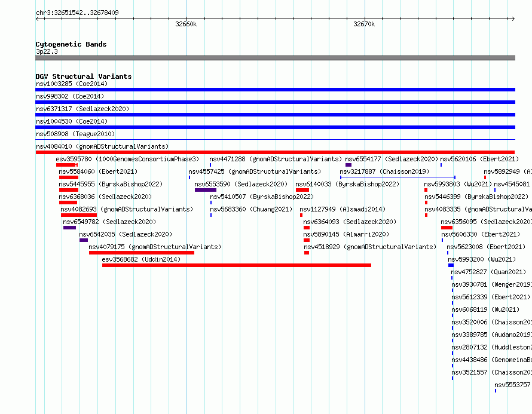Select the purple nsv6554177 variant bar
Image resolution: width=532 pixels, height=414 pixels.
[x=348, y=165]
